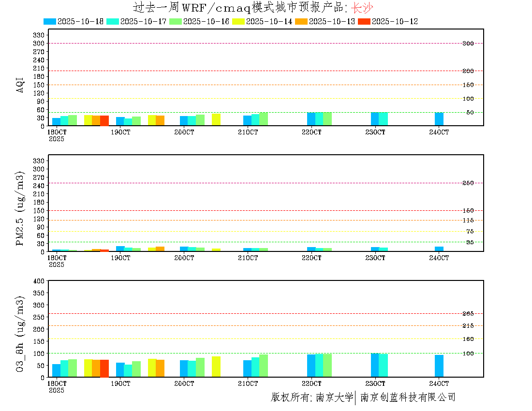Click the red city name 长沙 in title
This screenshot has width=532, height=411.
(362, 8)
